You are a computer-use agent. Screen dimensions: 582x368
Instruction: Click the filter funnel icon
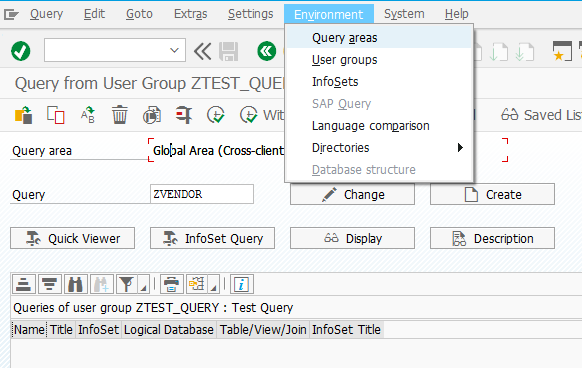127,284
